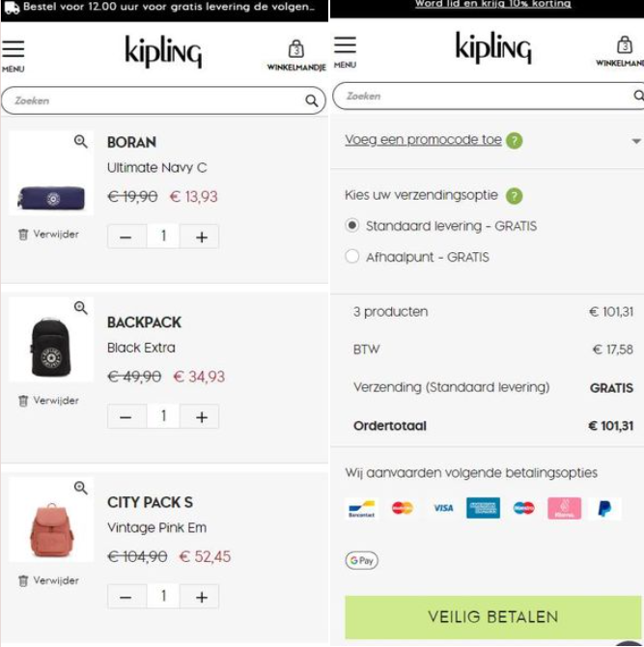Click the PayPal payment logo

click(604, 508)
